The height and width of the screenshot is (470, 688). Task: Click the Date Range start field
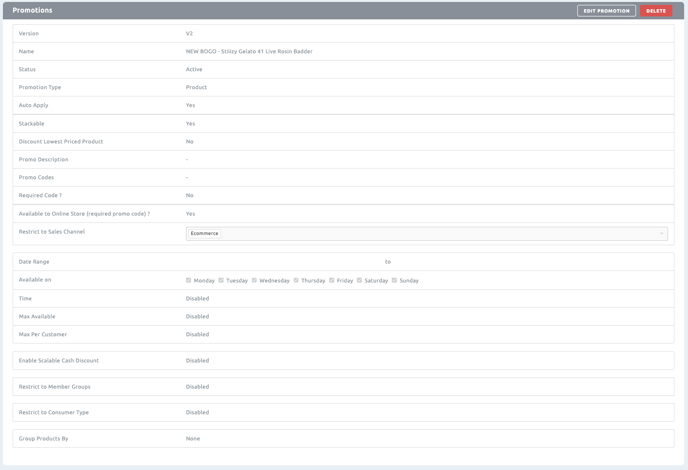(x=280, y=262)
